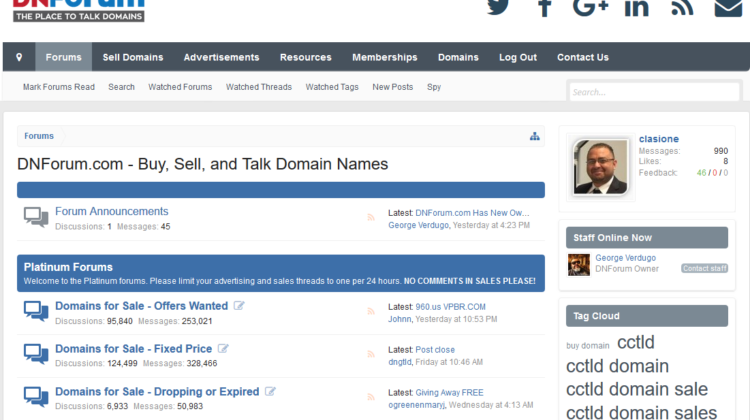
Task: Open Domains for Sale - Offers Wanted forum
Action: [141, 306]
